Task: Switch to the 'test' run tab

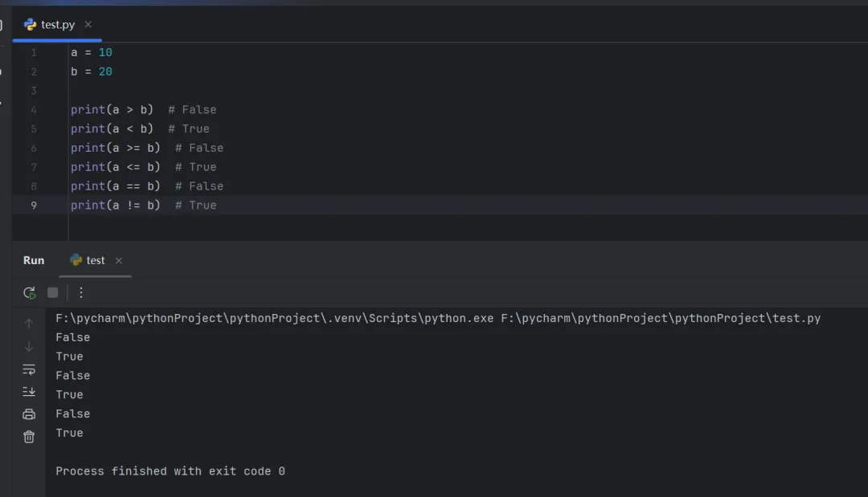Action: (95, 260)
